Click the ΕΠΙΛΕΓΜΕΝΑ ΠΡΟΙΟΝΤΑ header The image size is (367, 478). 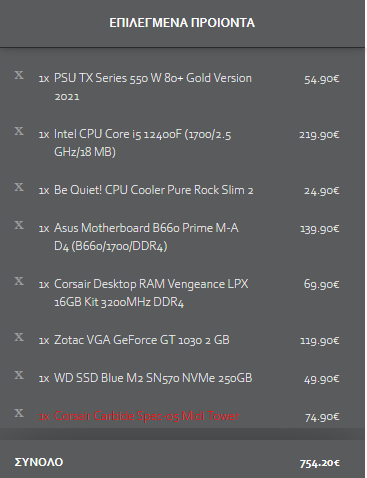(x=182, y=23)
